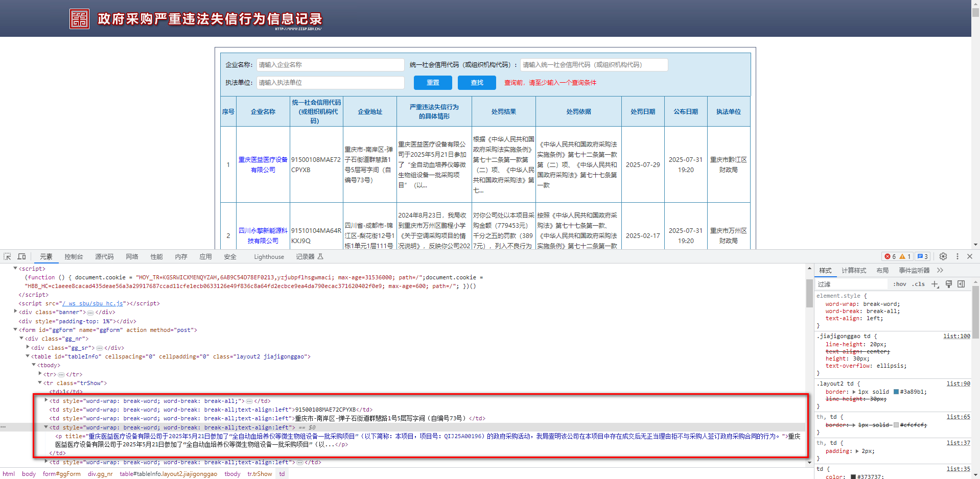This screenshot has height=479, width=980.
Task: Open the list:90 source link
Action: click(x=958, y=384)
